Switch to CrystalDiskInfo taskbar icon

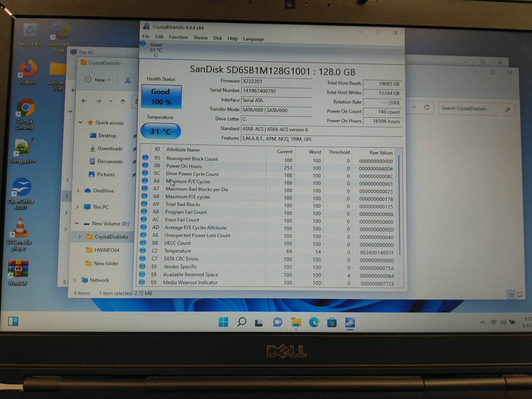(350, 323)
